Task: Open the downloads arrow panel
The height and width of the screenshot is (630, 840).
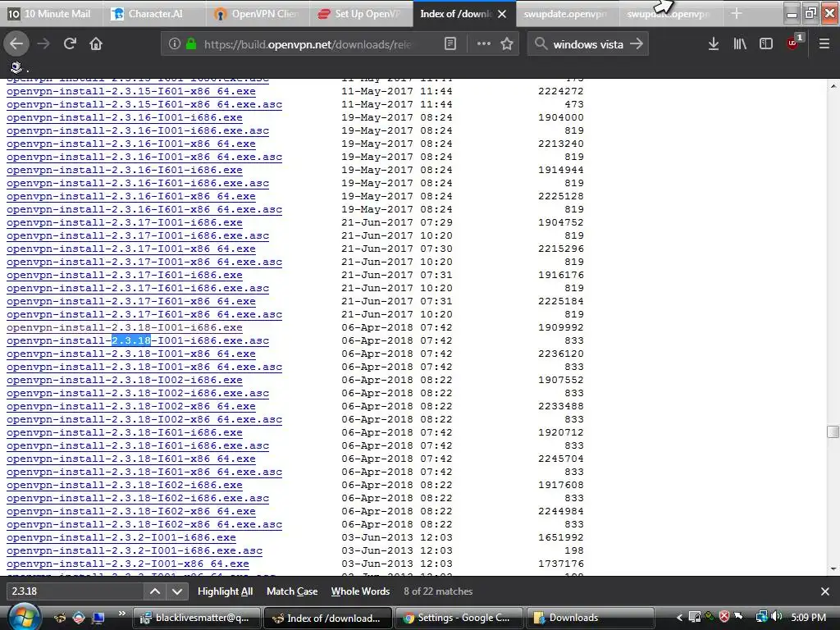Action: [x=714, y=44]
